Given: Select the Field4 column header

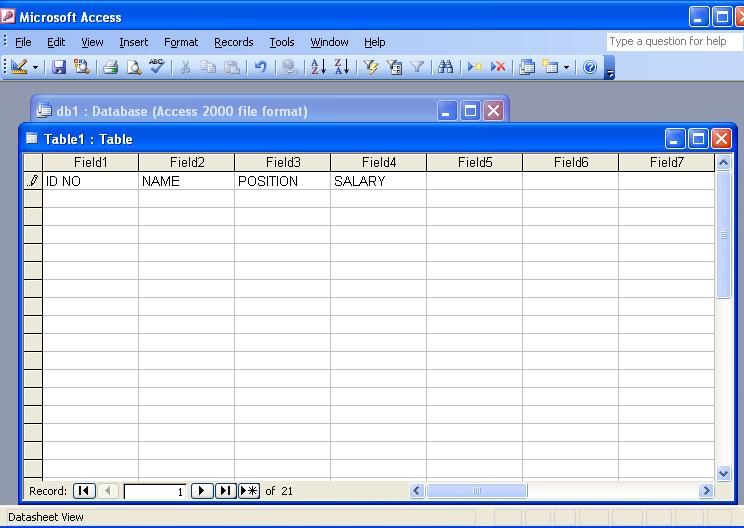Looking at the screenshot, I should click(379, 163).
